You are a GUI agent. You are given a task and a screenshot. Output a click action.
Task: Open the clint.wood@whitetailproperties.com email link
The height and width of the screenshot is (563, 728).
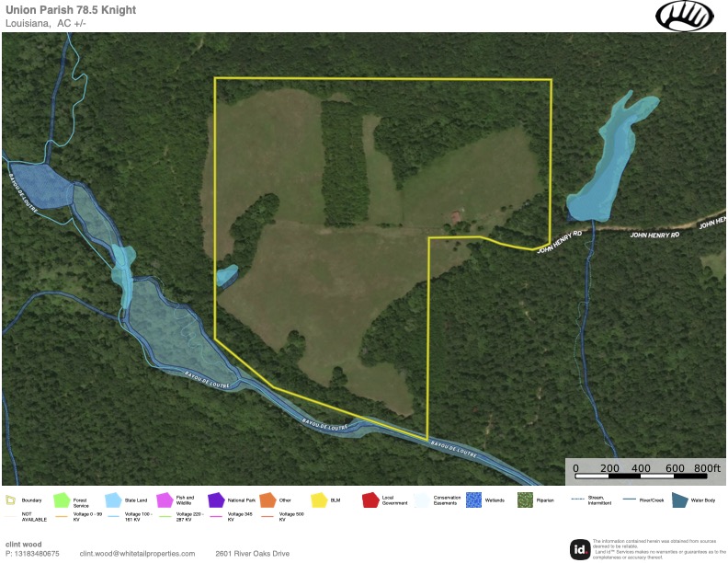137,554
